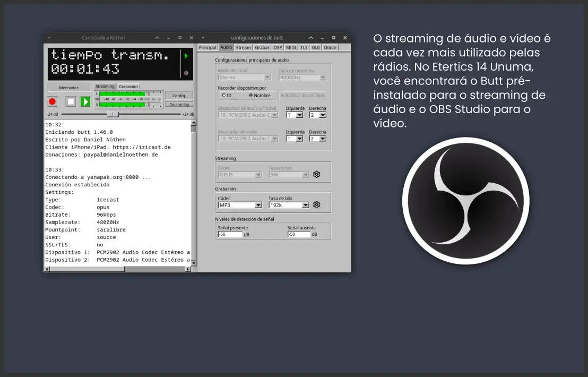Open Conectado a Kernel window menu dot

click(49, 38)
